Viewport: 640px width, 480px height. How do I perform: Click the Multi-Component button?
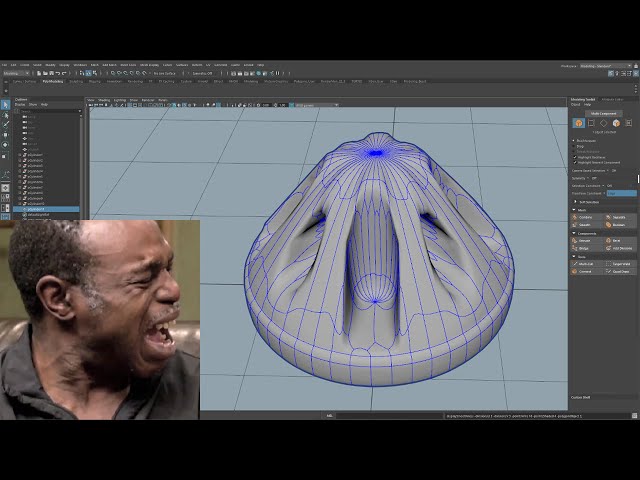tap(604, 113)
